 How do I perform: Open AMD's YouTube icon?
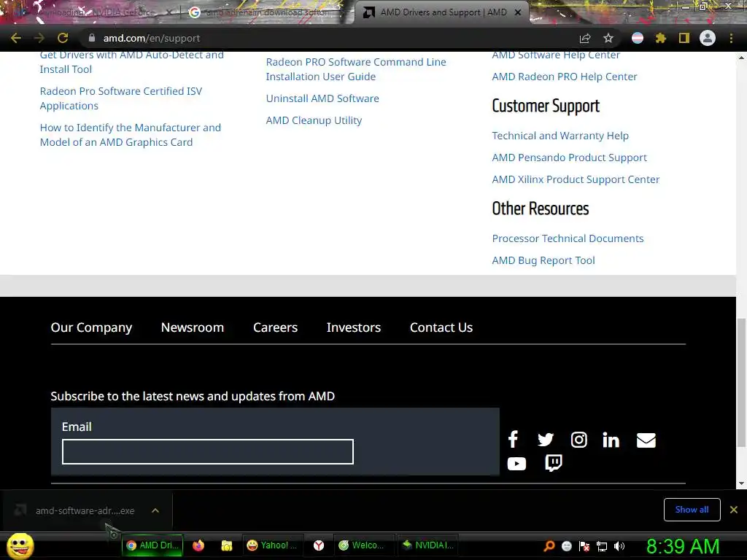tap(516, 463)
